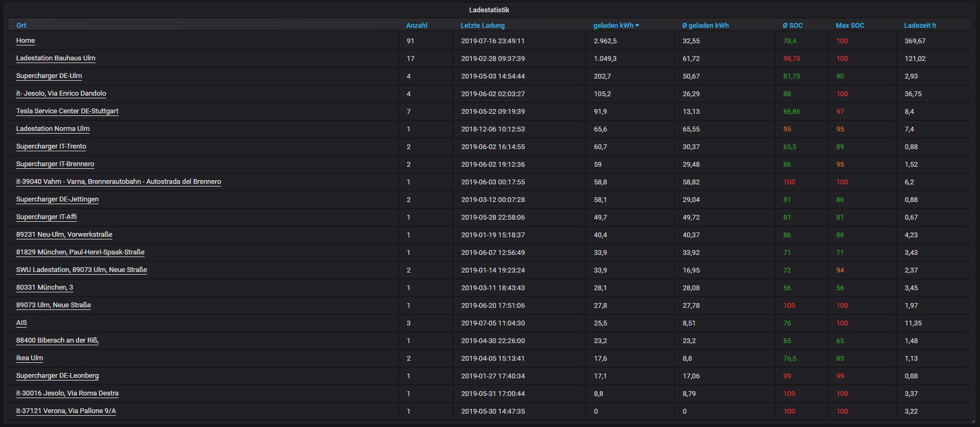
Task: Open Ladestation Bauhaus Ulm link
Action: [56, 58]
